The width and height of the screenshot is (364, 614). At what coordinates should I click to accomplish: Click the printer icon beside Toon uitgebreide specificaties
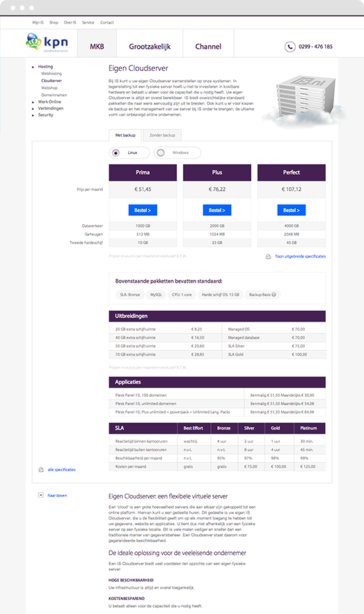coord(268,256)
